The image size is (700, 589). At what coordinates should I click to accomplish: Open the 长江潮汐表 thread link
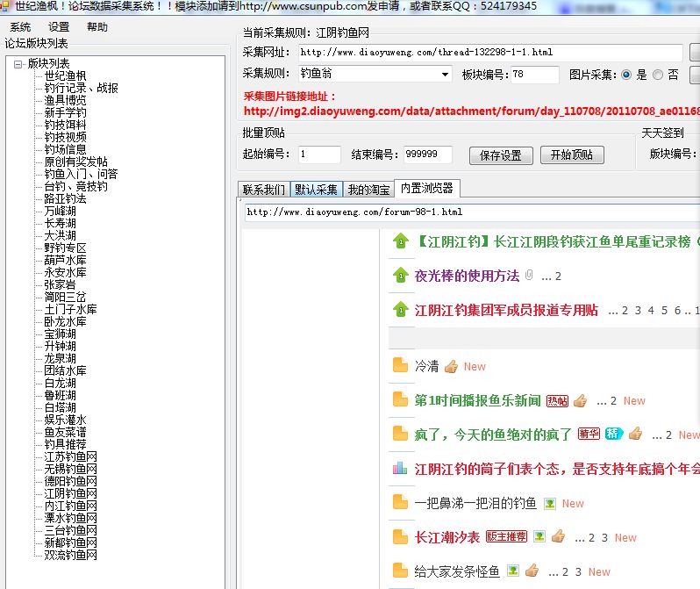(x=446, y=536)
